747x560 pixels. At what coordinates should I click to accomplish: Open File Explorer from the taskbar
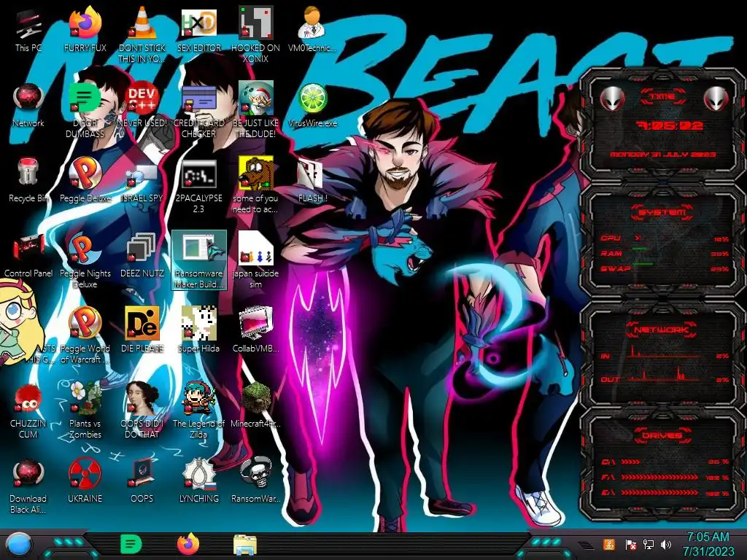pyautogui.click(x=245, y=545)
